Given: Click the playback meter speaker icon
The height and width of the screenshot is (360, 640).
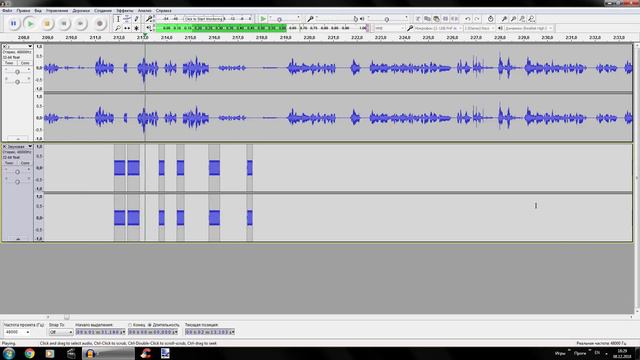Looking at the screenshot, I should coord(149,28).
